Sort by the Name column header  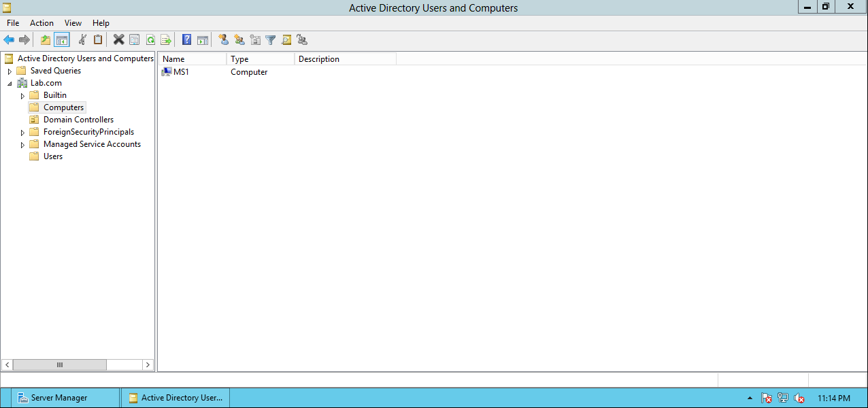(193, 59)
